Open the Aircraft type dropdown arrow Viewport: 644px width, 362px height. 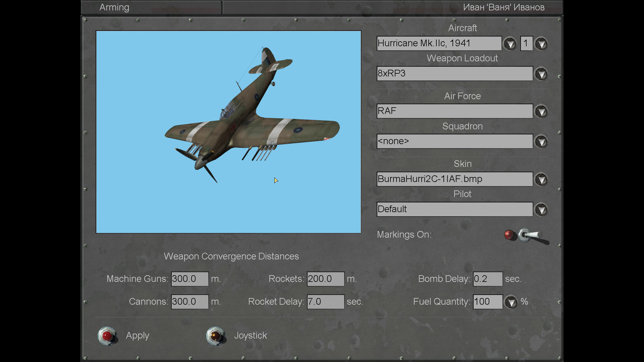click(510, 44)
